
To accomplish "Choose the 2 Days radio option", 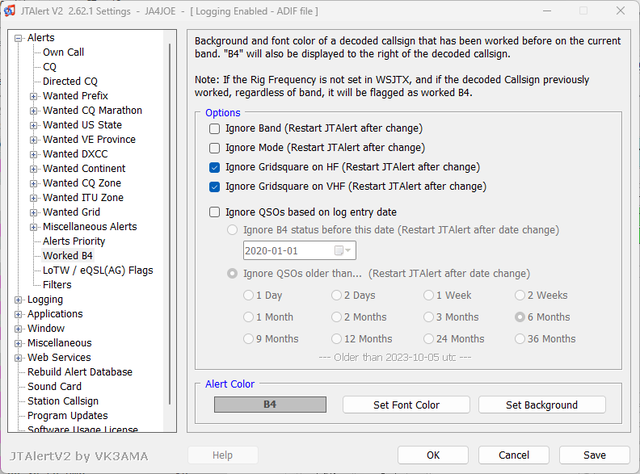I will click(336, 295).
